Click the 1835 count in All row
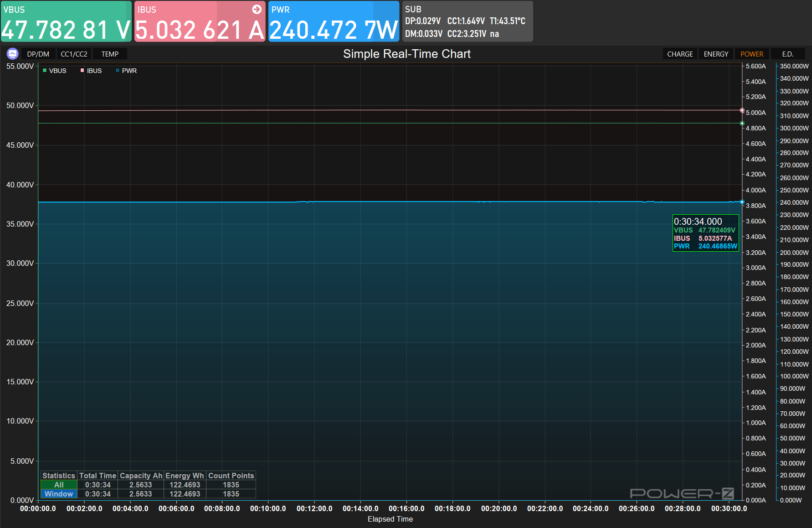 pos(231,485)
